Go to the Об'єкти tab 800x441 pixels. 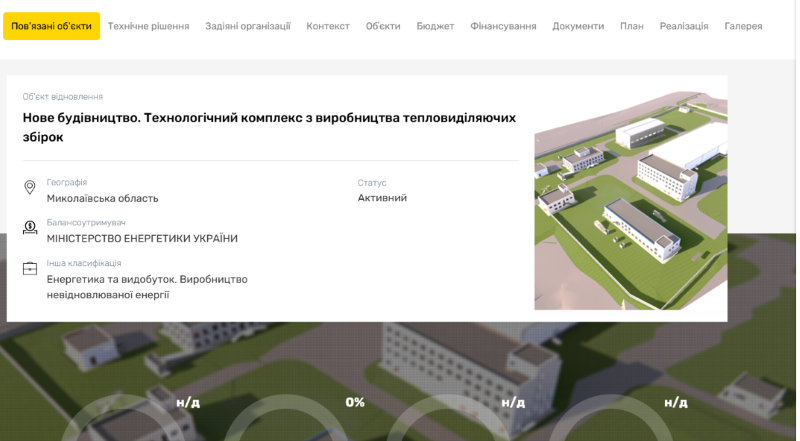(383, 26)
